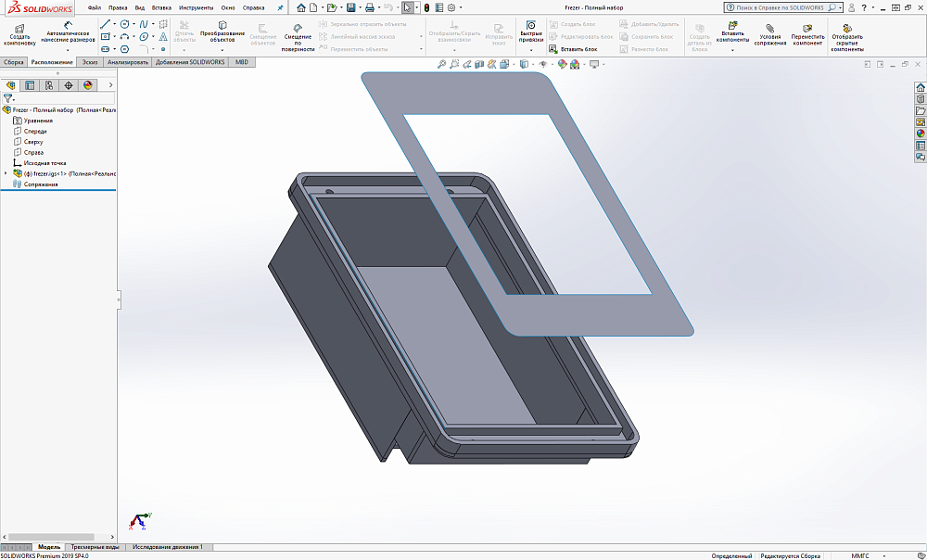Viewport: 927px width, 560px height.
Task: Toggle the Select arrow tool
Action: (407, 7)
